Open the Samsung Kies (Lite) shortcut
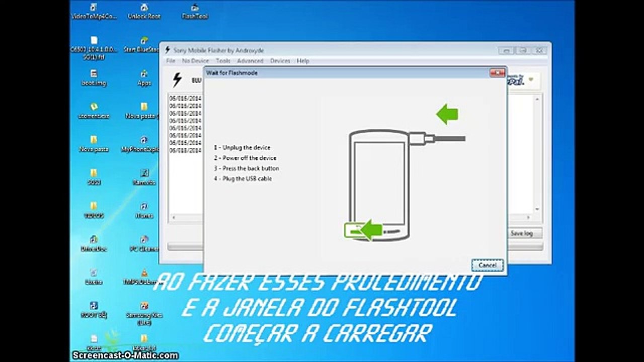Viewport: 644px width, 362px height. coord(144,314)
